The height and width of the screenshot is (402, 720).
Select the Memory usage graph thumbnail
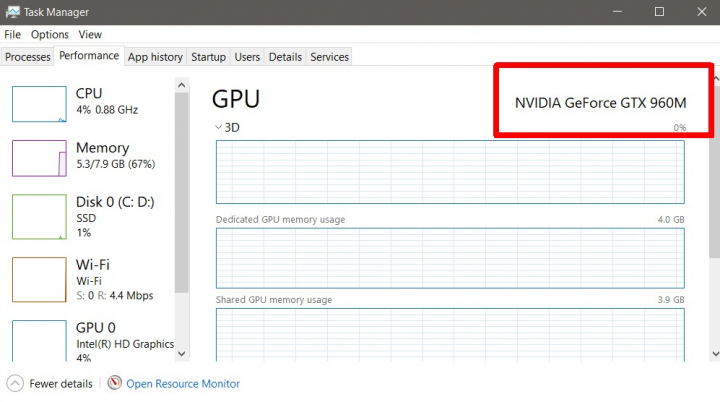[39, 158]
